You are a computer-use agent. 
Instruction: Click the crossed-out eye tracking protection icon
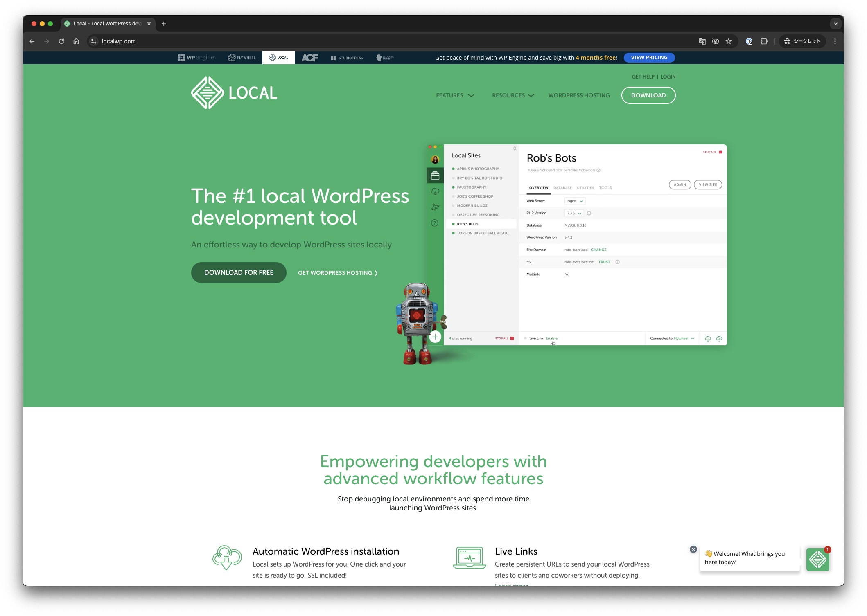(716, 41)
